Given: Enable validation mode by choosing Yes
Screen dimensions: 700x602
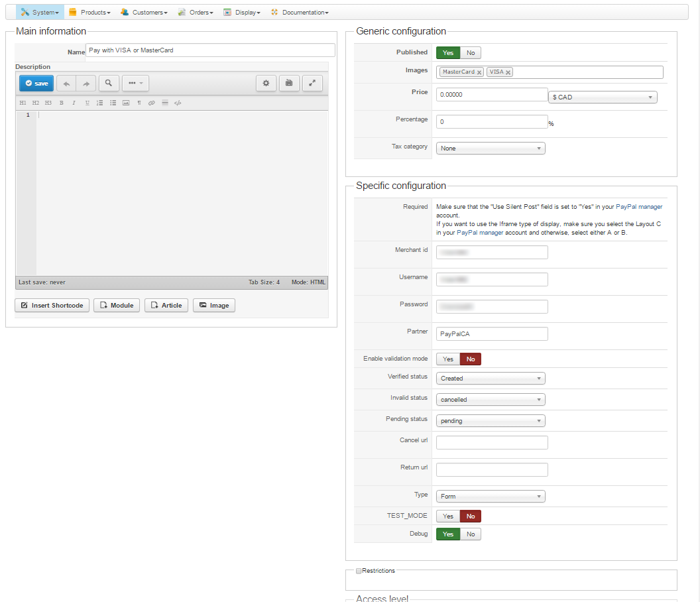Looking at the screenshot, I should [x=448, y=359].
